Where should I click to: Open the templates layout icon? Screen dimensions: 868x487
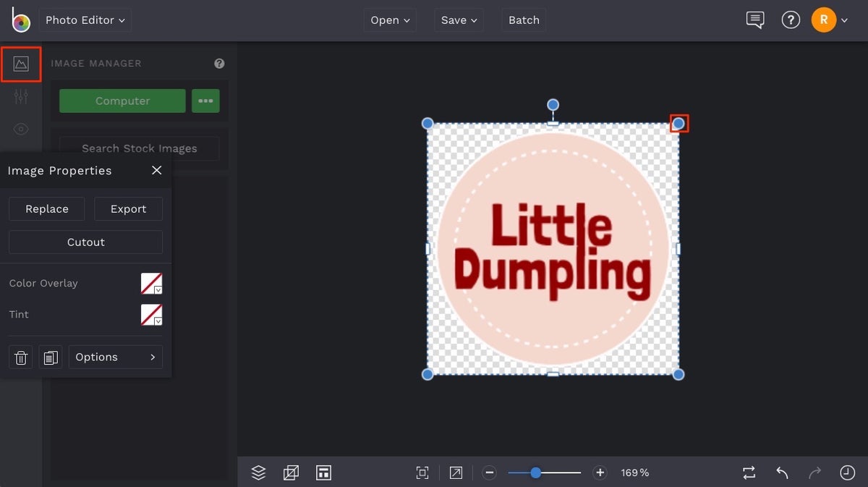[323, 472]
